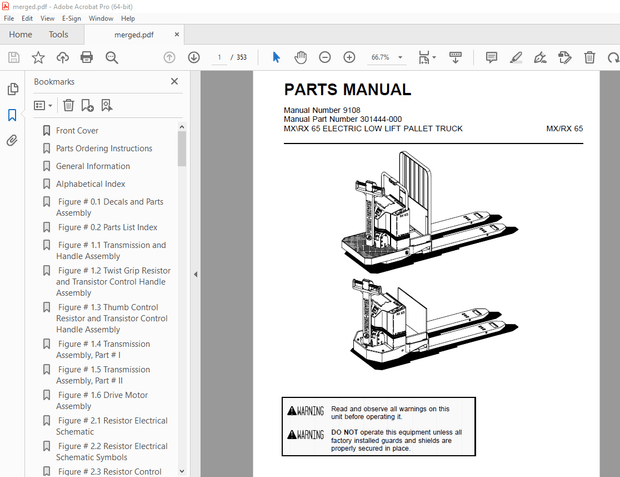Choose the selection arrow tool
The width and height of the screenshot is (620, 477).
[276, 58]
